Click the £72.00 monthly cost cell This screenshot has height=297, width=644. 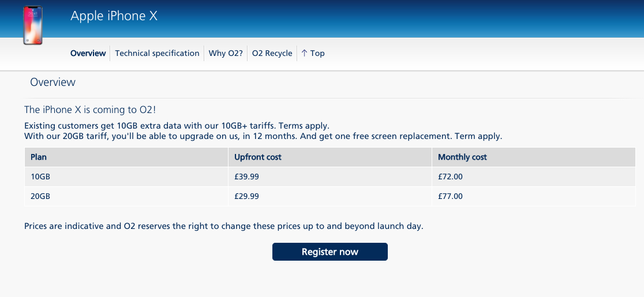[x=450, y=176]
